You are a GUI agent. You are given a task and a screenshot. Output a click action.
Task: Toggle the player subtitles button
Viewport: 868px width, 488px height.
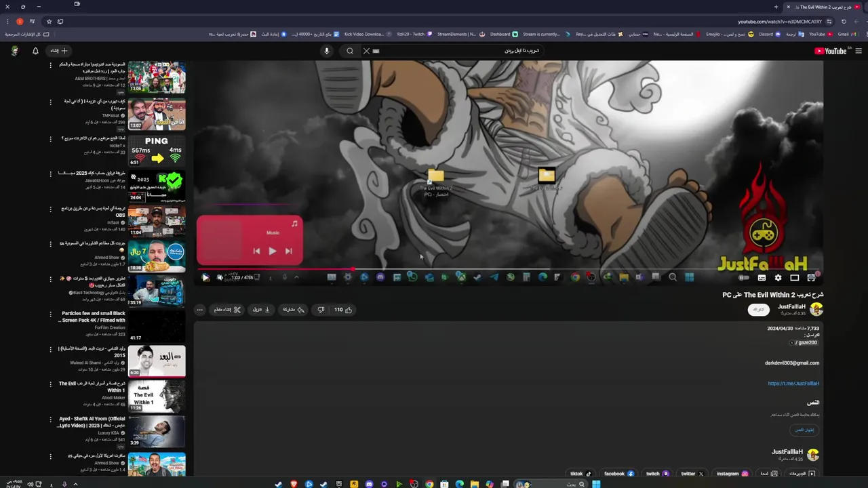tap(762, 278)
